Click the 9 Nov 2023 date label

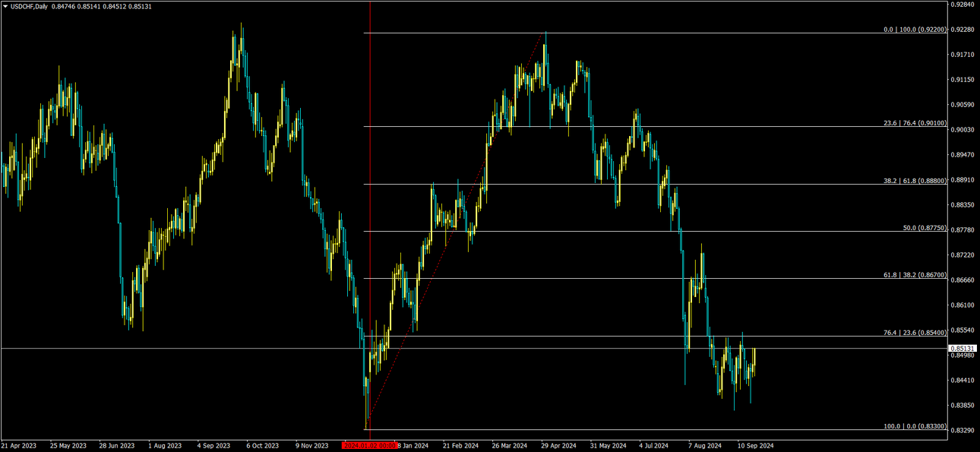click(x=312, y=446)
